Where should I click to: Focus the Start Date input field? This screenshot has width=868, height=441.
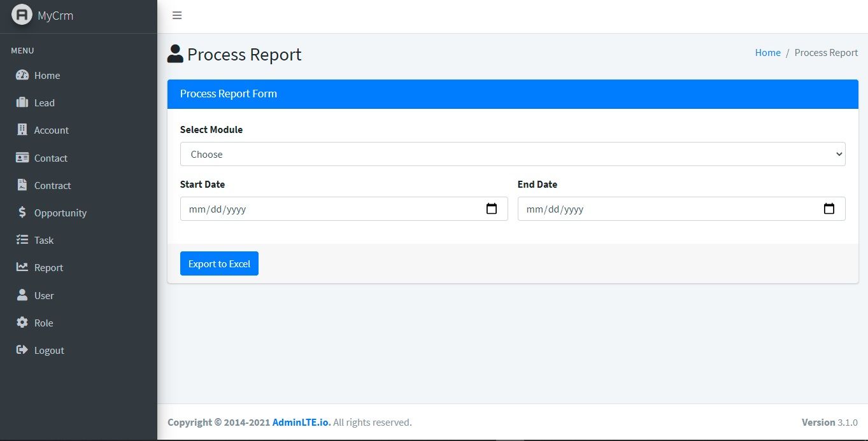(x=344, y=209)
